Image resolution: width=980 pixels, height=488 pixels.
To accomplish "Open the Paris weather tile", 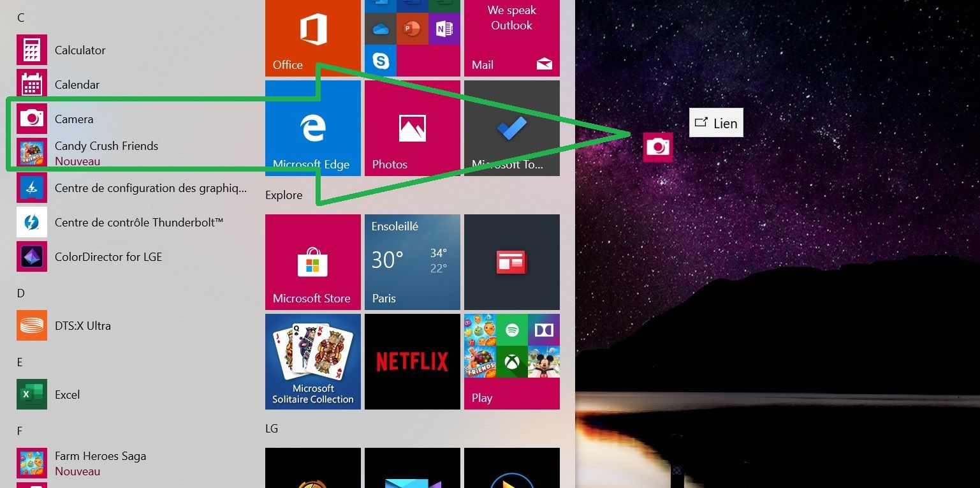I will click(x=412, y=262).
